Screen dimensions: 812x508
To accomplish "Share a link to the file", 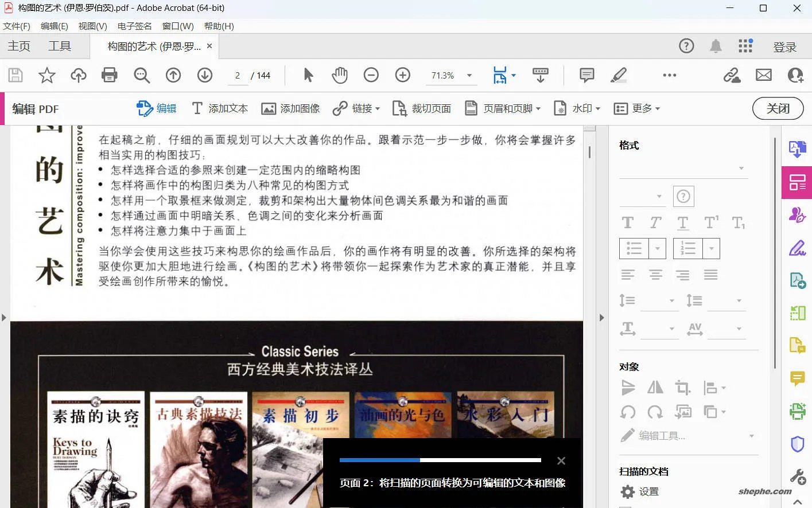I will click(x=732, y=75).
